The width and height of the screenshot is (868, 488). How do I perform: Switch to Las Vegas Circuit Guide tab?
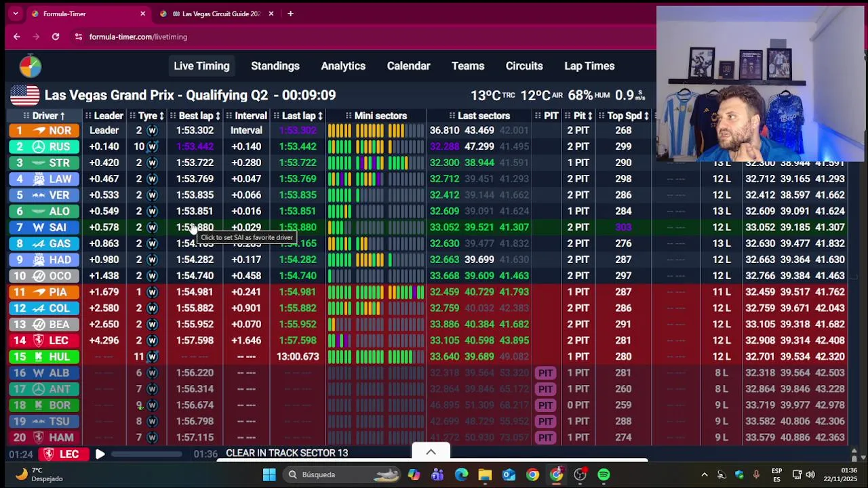(x=216, y=14)
